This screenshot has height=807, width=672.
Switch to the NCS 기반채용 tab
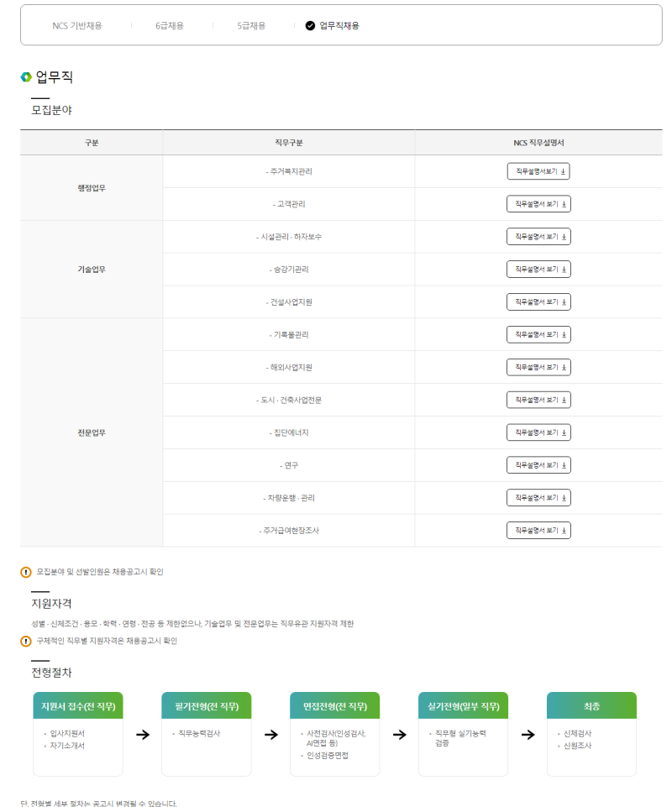pos(77,25)
